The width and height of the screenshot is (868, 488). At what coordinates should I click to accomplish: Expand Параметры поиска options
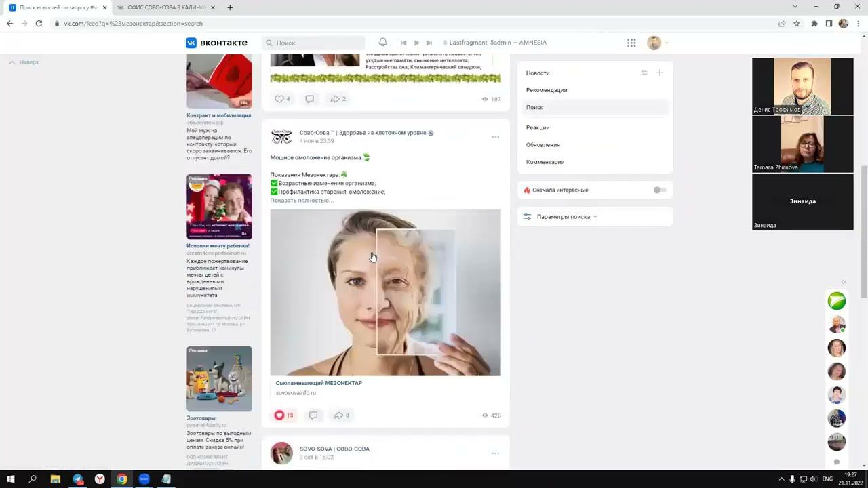tap(567, 217)
